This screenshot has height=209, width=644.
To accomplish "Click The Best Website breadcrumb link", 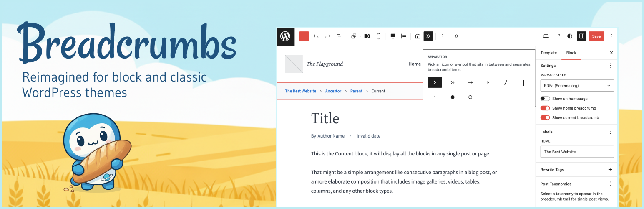I will (x=300, y=91).
